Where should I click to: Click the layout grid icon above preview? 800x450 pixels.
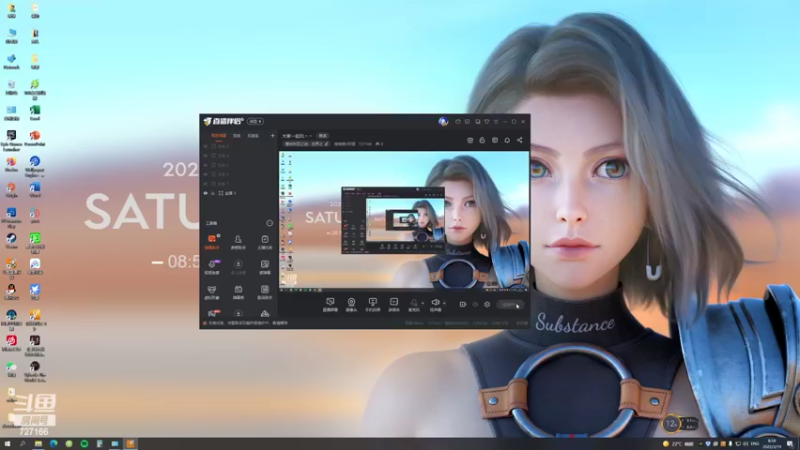pos(495,140)
